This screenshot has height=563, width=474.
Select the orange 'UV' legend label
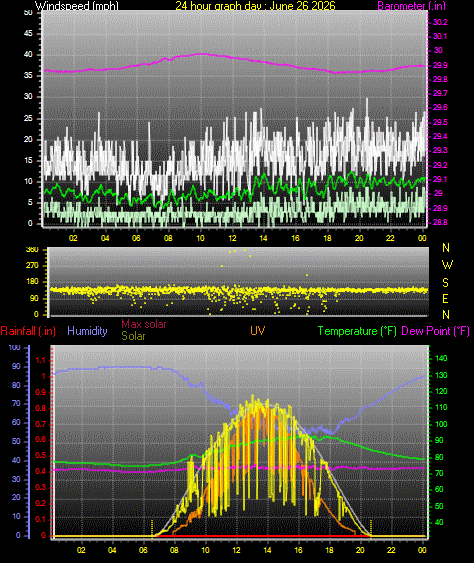pyautogui.click(x=257, y=331)
